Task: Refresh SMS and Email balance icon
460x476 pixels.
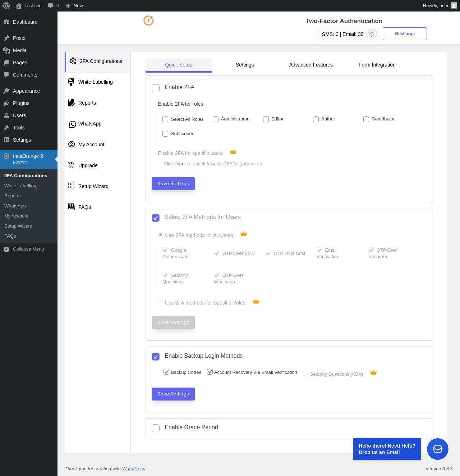Action: click(x=372, y=34)
